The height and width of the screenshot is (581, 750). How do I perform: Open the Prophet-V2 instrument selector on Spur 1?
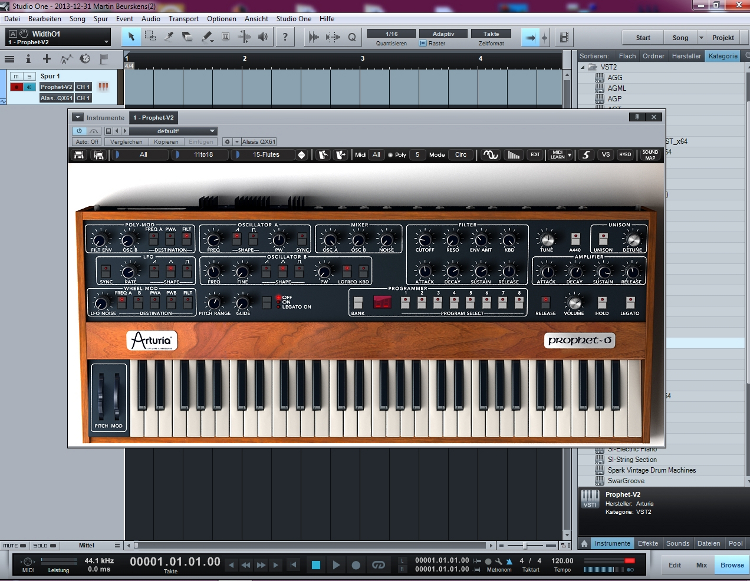tap(56, 87)
